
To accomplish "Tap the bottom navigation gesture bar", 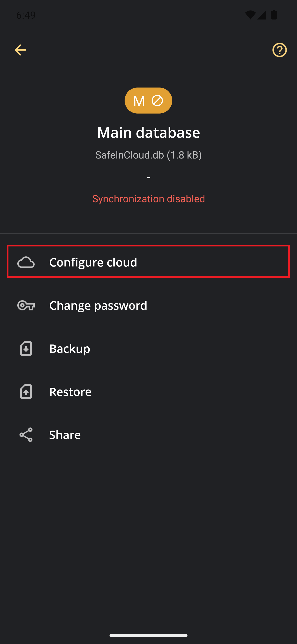I will tap(148, 635).
